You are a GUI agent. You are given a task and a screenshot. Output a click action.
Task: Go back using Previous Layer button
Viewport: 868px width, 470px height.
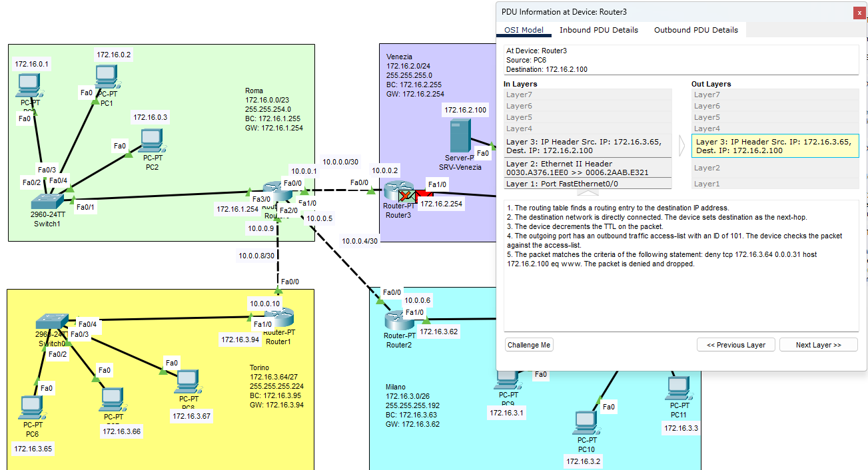tap(735, 344)
